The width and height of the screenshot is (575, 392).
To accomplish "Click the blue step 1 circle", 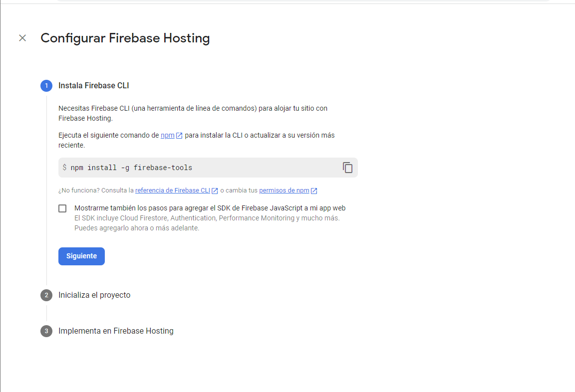I will 46,85.
